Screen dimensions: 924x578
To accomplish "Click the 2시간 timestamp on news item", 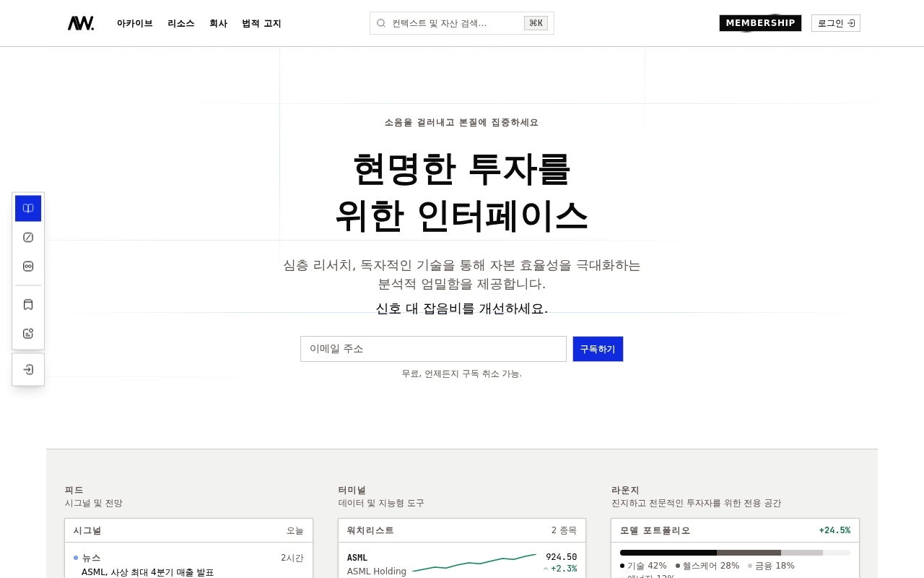I will pos(292,558).
